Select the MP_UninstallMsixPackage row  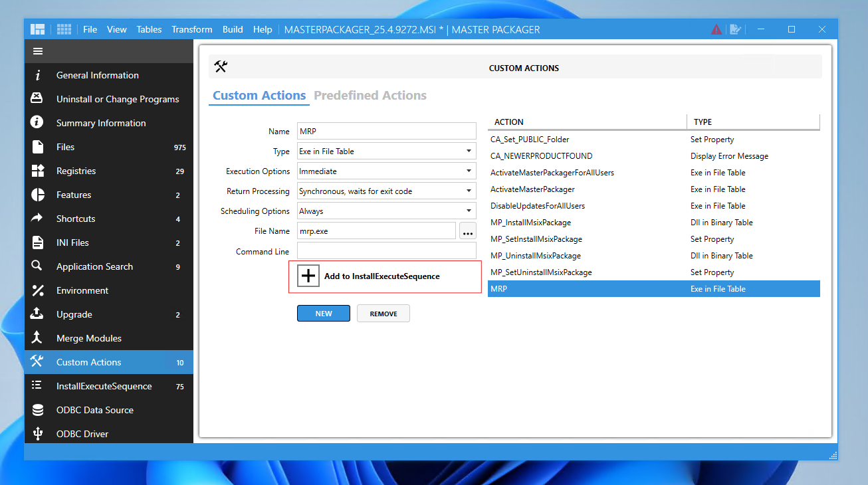[x=654, y=256]
